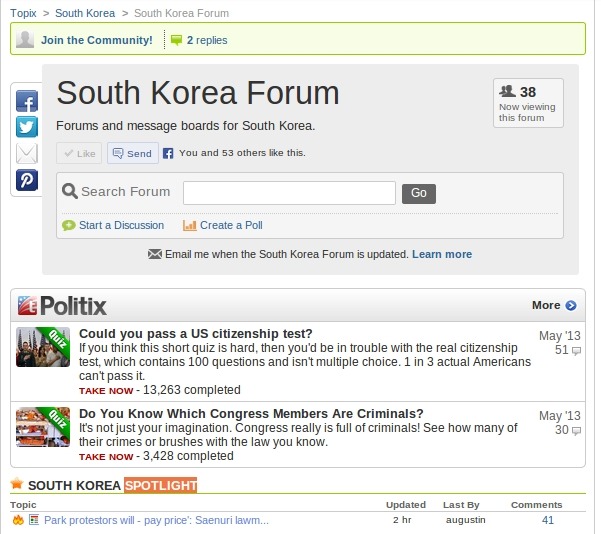Click '3,428 completed' text

(188, 456)
